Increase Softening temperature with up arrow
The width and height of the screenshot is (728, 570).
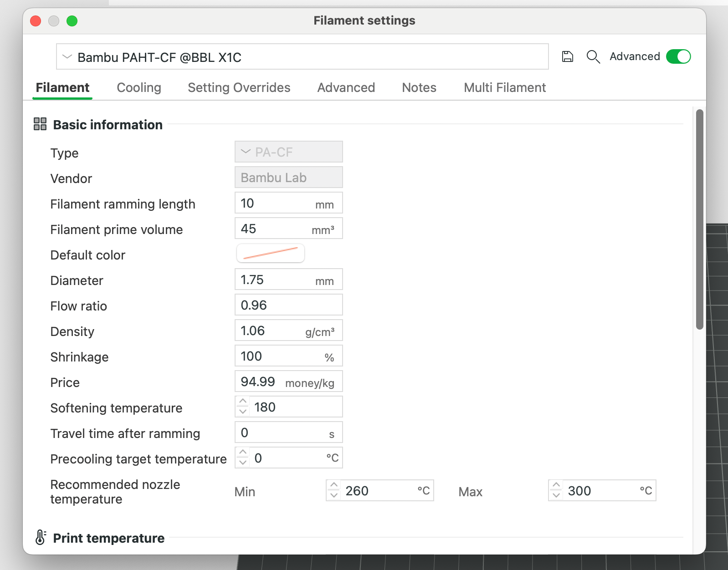click(x=243, y=402)
